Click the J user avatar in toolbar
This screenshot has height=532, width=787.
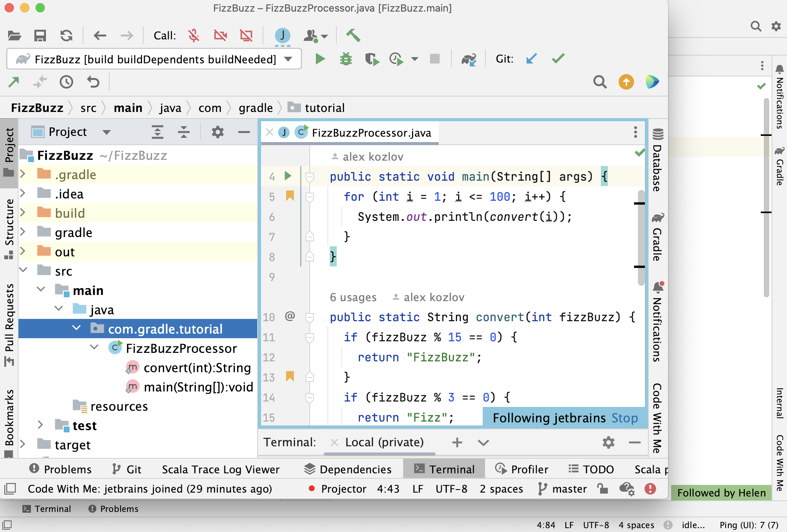pos(283,36)
